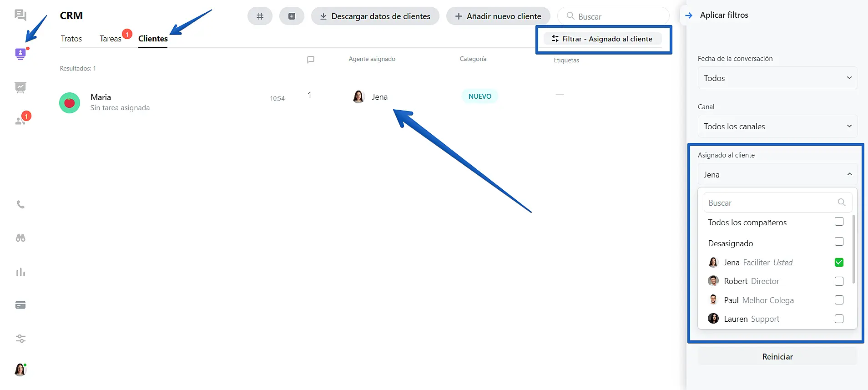Open the binoculars visitors icon
Screen dimensions: 868x390
tap(20, 238)
